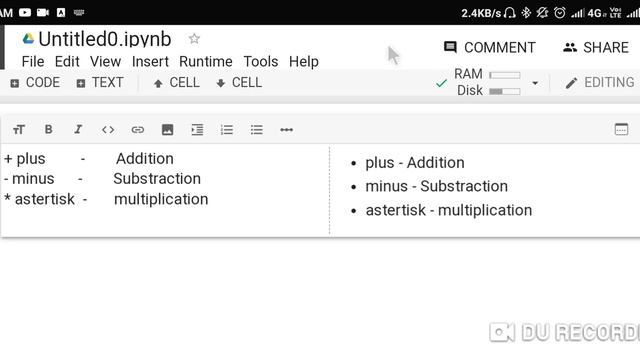Viewport: 640px width, 360px height.
Task: Open the Insert menu
Action: tap(150, 62)
